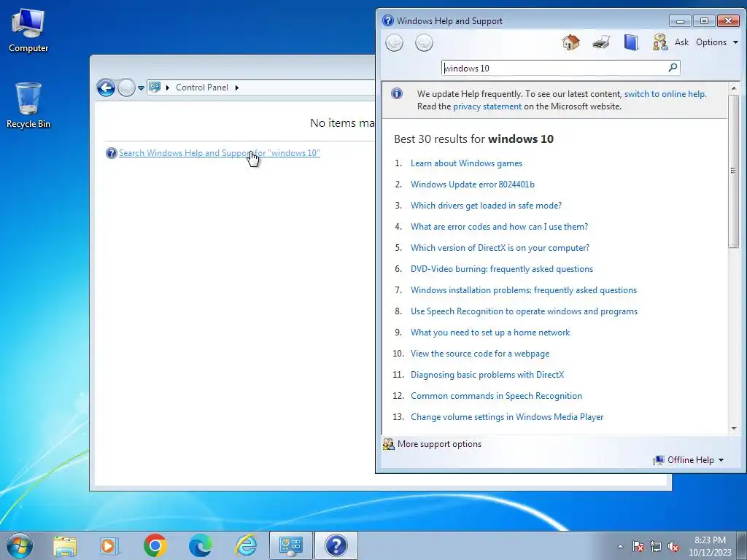
Task: Click the Control Panel Forward button
Action: click(x=126, y=87)
